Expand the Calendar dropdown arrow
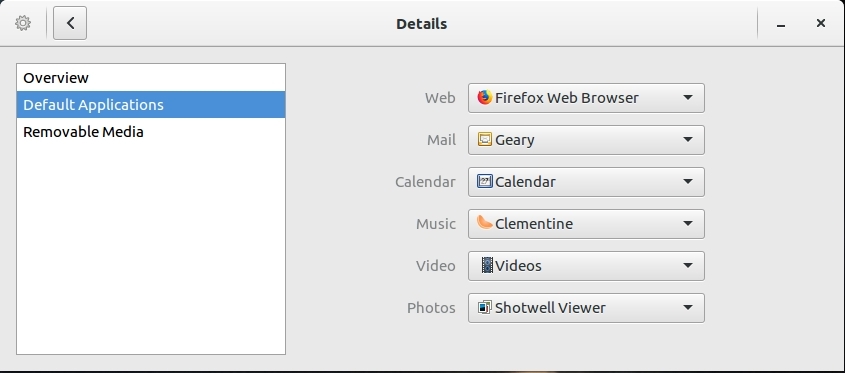Image resolution: width=845 pixels, height=373 pixels. pyautogui.click(x=688, y=182)
